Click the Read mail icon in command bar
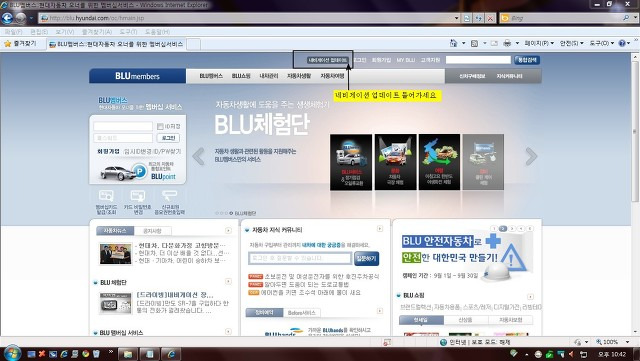 494,43
